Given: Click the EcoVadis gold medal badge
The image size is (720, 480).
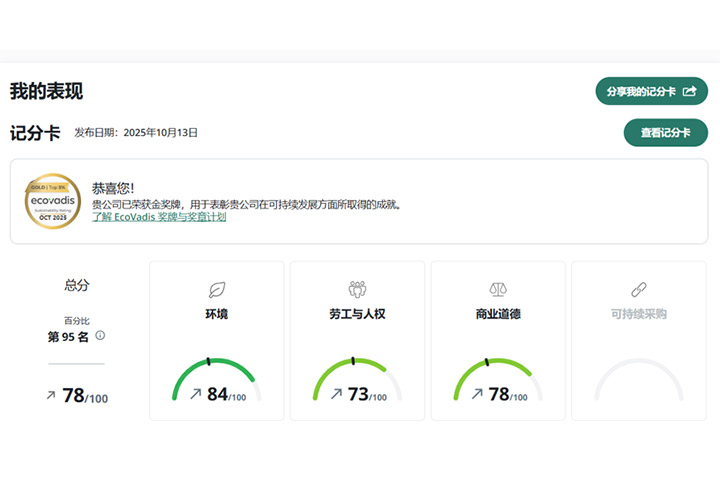Looking at the screenshot, I should point(52,201).
